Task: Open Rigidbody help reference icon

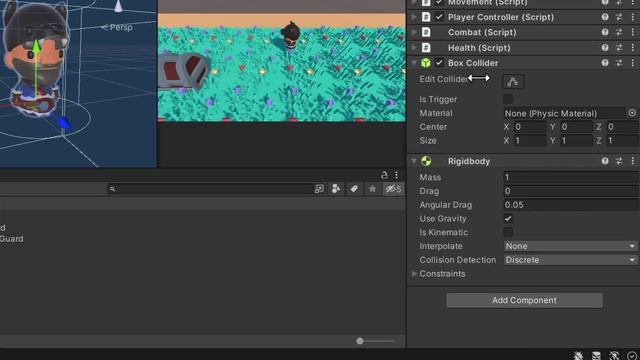Action: point(605,161)
